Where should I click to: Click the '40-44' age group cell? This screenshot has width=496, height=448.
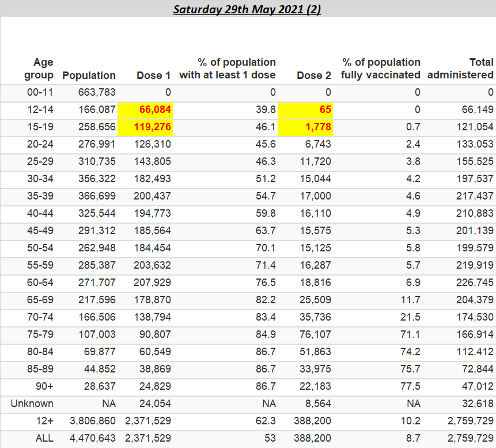40,213
